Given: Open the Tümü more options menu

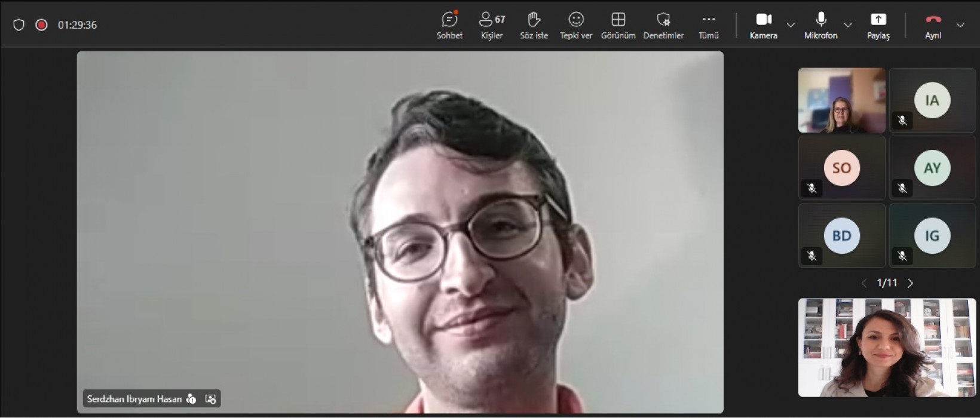Looking at the screenshot, I should [708, 25].
